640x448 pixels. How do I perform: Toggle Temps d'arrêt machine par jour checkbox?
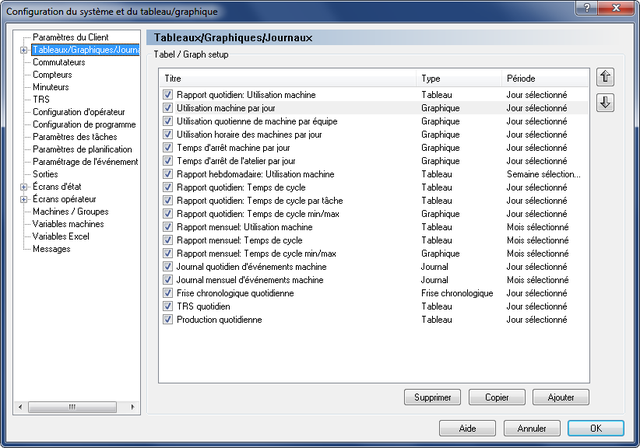(x=167, y=147)
